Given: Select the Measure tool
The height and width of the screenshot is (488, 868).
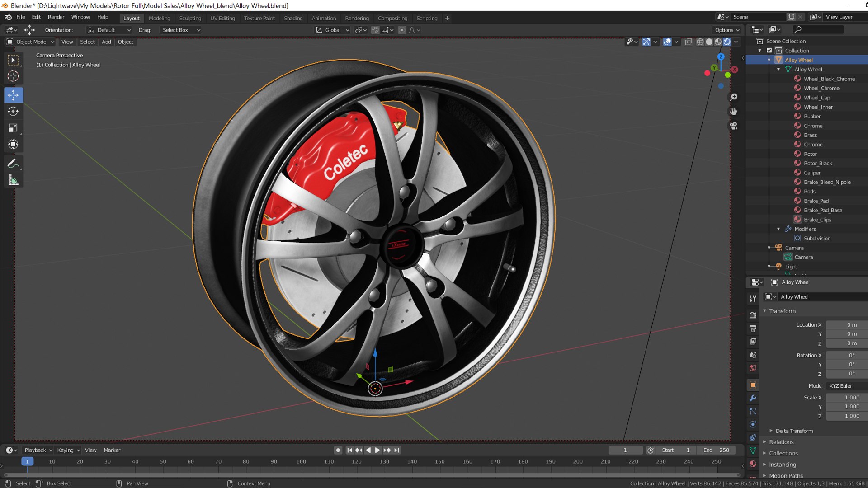Looking at the screenshot, I should tap(13, 180).
